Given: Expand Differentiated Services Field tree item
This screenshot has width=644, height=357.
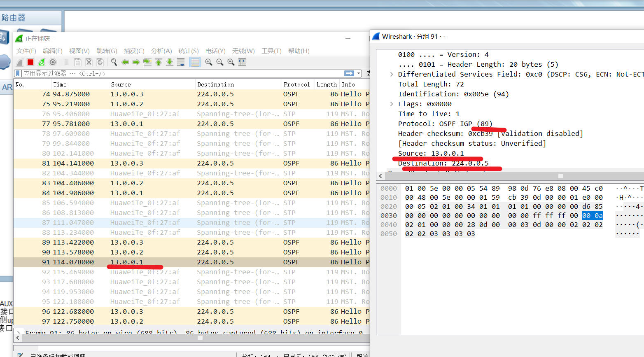Looking at the screenshot, I should [392, 75].
